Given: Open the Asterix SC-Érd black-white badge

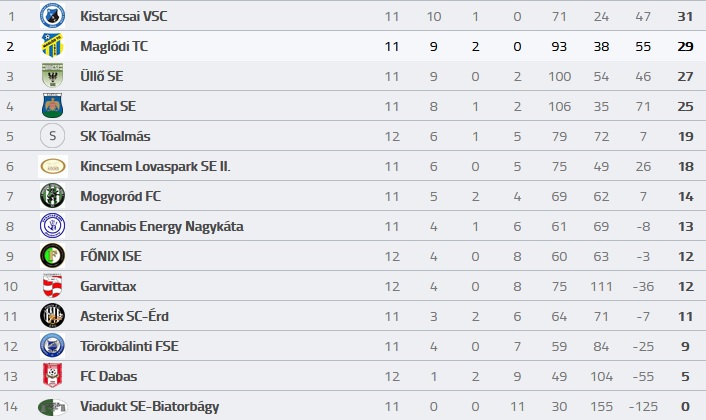Looking at the screenshot, I should 52,316.
